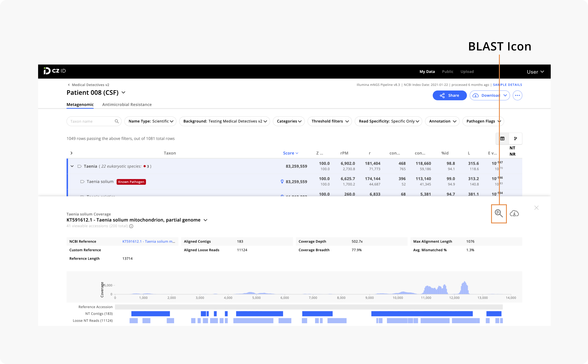Image resolution: width=588 pixels, height=364 pixels.
Task: Click the info icon beside viewable accessions
Action: (x=131, y=226)
